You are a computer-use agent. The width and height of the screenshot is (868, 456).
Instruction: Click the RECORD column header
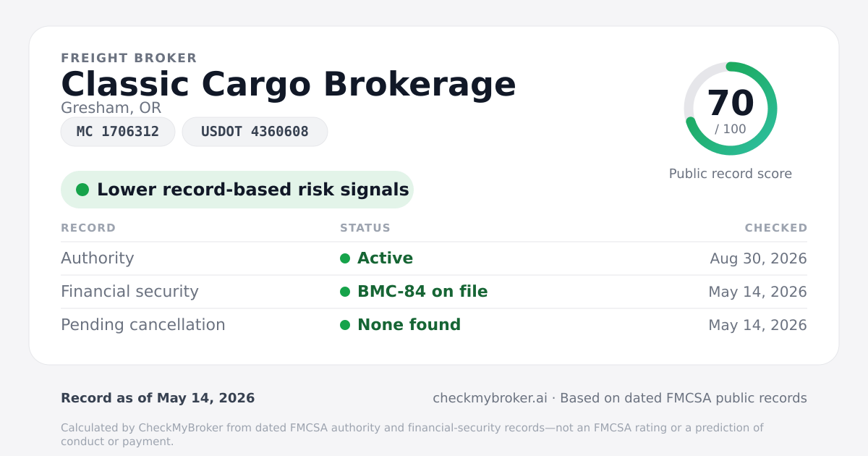88,228
